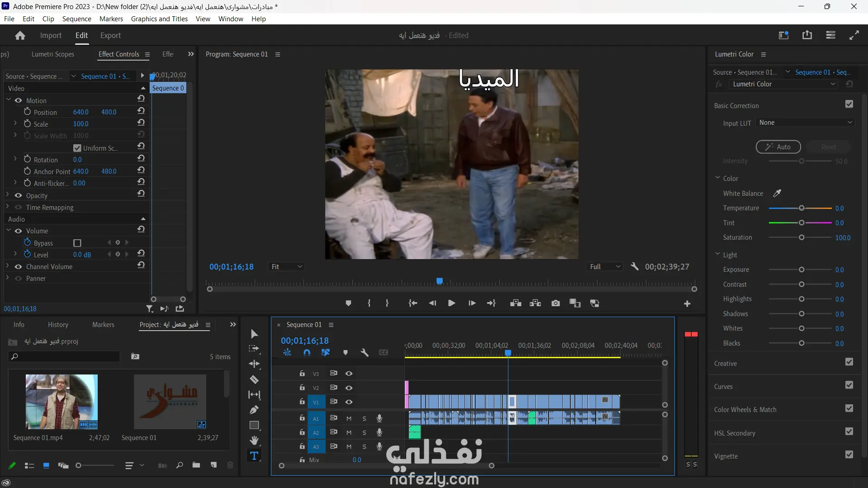
Task: Click the White Balance eyedropper
Action: (x=777, y=193)
